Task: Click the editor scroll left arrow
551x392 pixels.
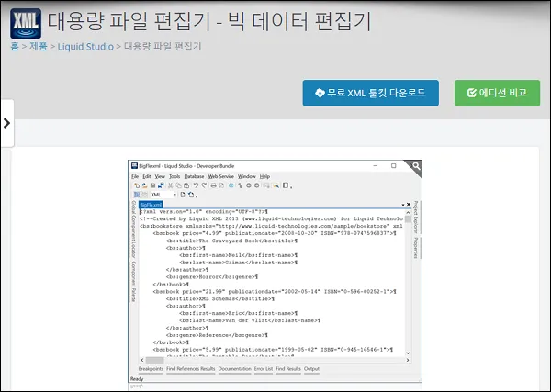Action: (x=142, y=360)
